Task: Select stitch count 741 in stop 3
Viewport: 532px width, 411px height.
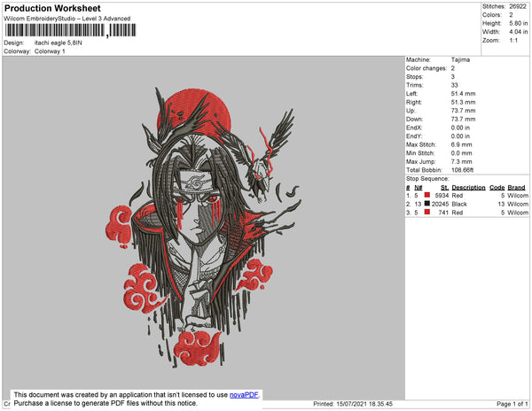Action: [443, 213]
